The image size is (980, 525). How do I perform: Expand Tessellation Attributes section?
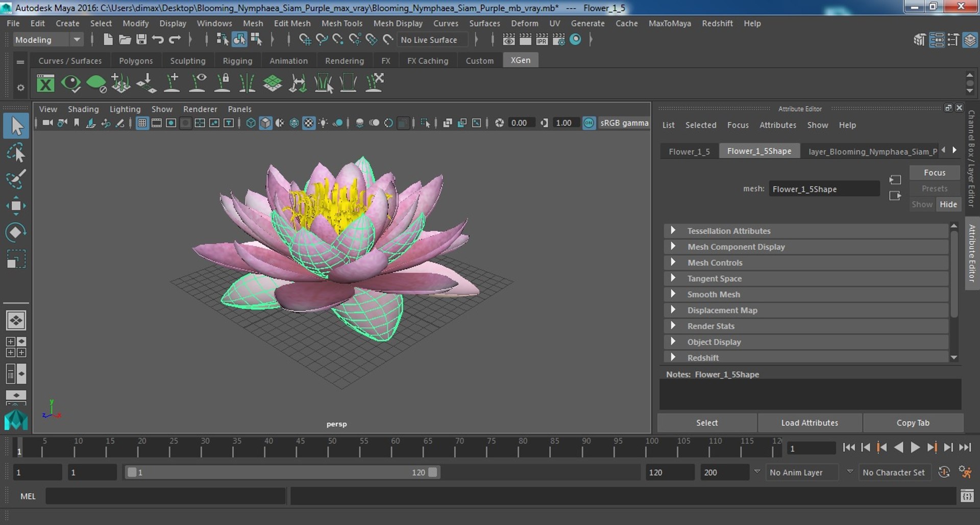pyautogui.click(x=806, y=231)
